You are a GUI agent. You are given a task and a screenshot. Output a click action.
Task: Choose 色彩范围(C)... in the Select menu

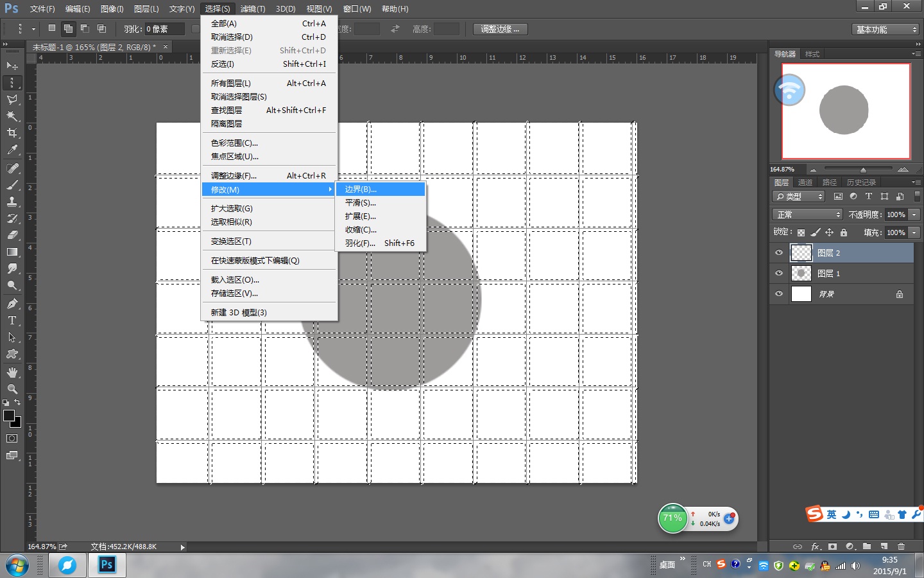click(269, 143)
